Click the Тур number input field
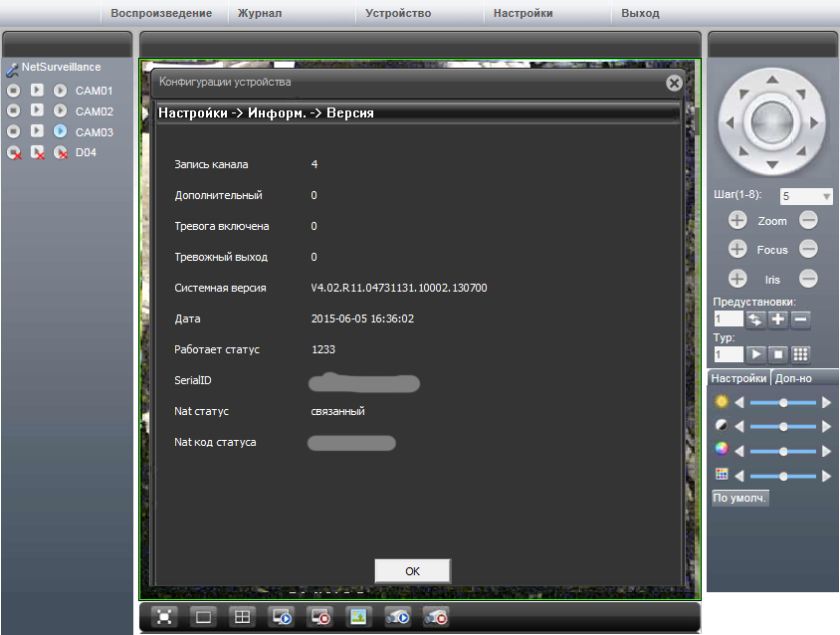This screenshot has height=635, width=840. pyautogui.click(x=729, y=354)
